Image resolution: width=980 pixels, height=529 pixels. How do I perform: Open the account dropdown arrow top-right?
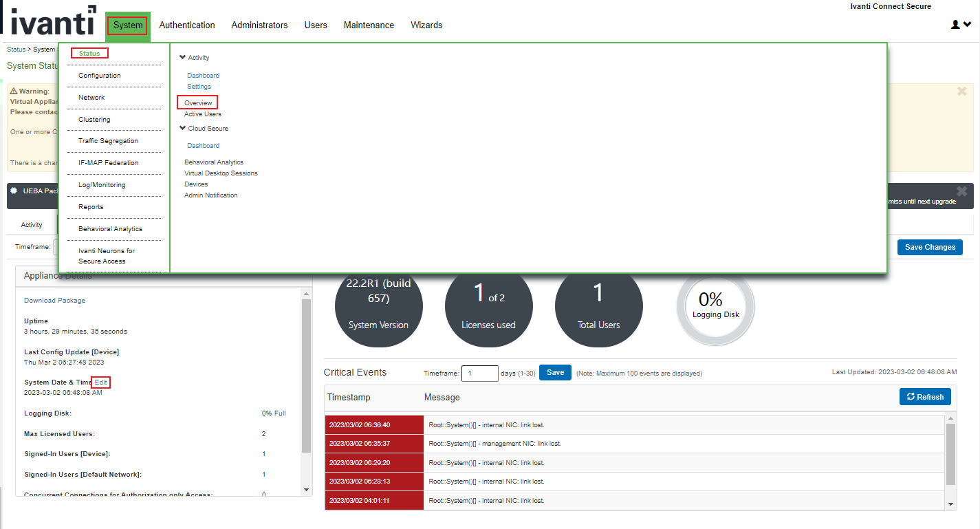click(x=966, y=24)
